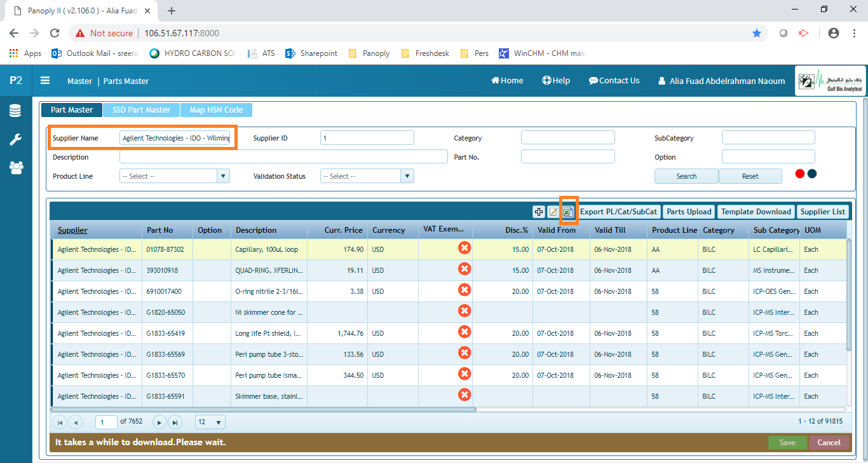This screenshot has height=463, width=868.
Task: Click VAT exempt red X for G1833-65569
Action: pos(465,353)
